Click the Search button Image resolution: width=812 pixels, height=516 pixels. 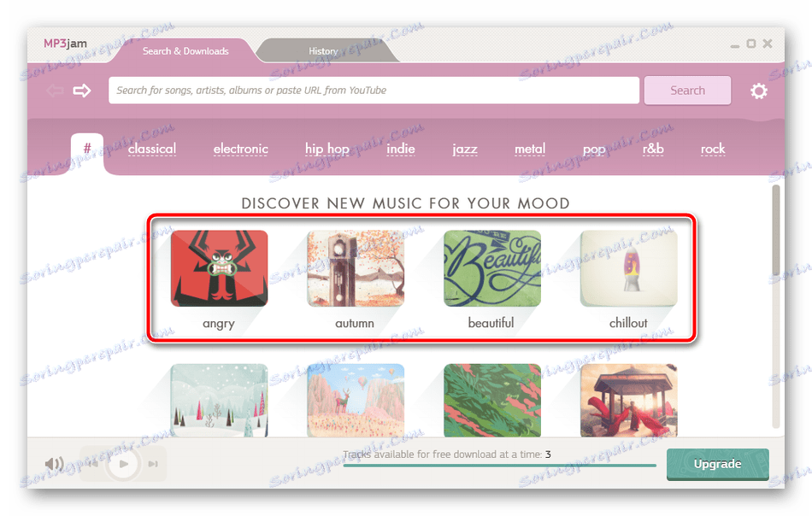coord(687,91)
